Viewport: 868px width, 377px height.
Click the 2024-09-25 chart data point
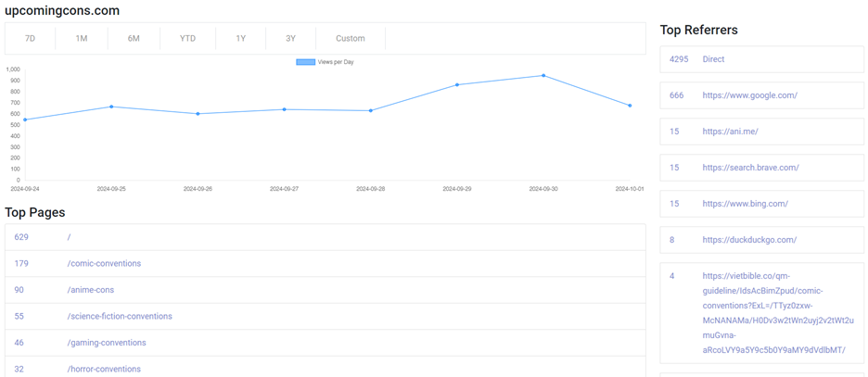pos(111,107)
